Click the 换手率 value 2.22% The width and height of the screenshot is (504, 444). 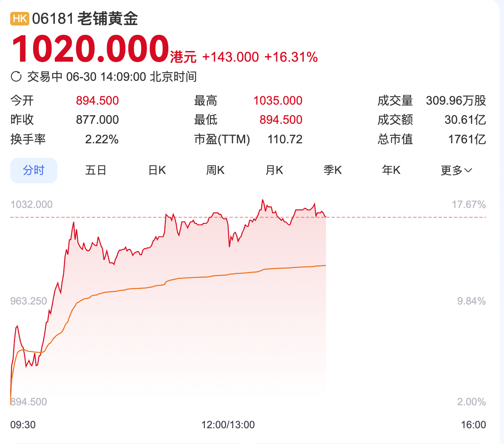point(102,139)
